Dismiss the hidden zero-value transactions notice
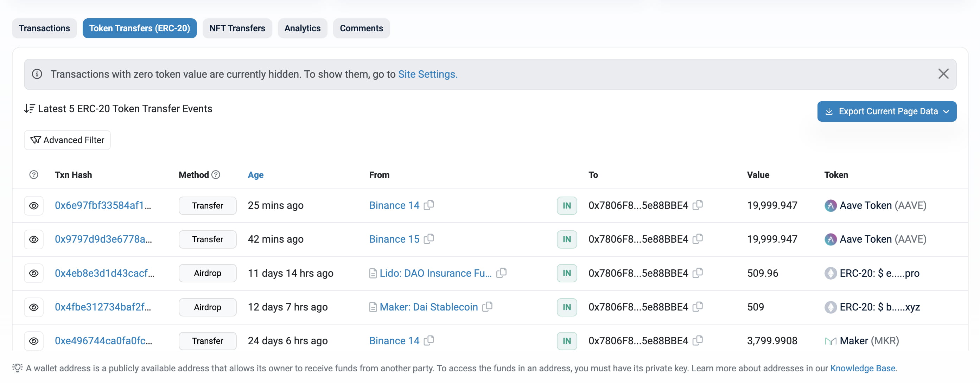 pyautogui.click(x=943, y=74)
